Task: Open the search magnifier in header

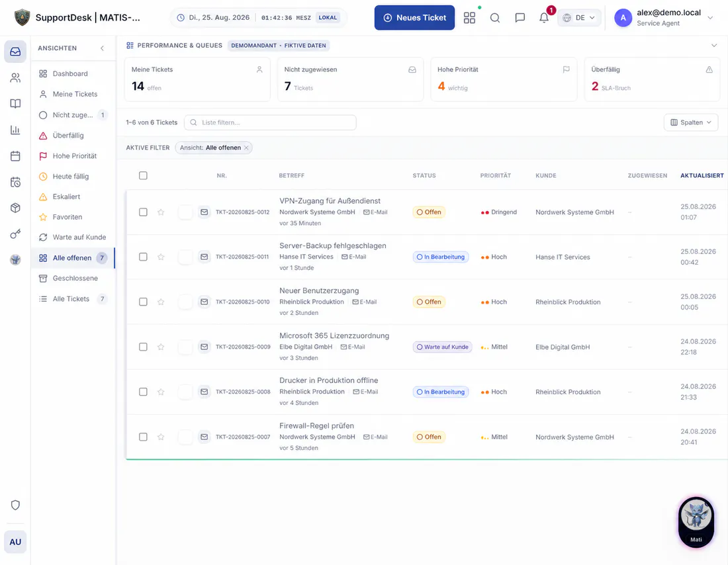Action: (x=495, y=18)
